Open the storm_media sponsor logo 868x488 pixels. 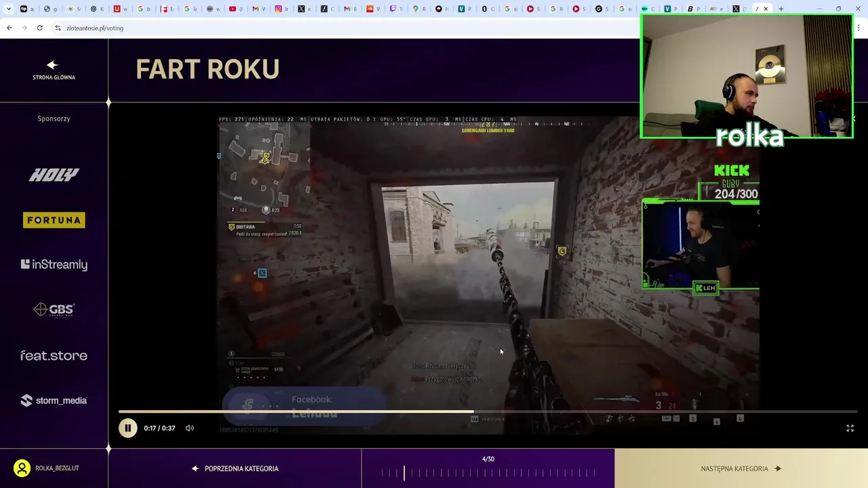pyautogui.click(x=54, y=401)
